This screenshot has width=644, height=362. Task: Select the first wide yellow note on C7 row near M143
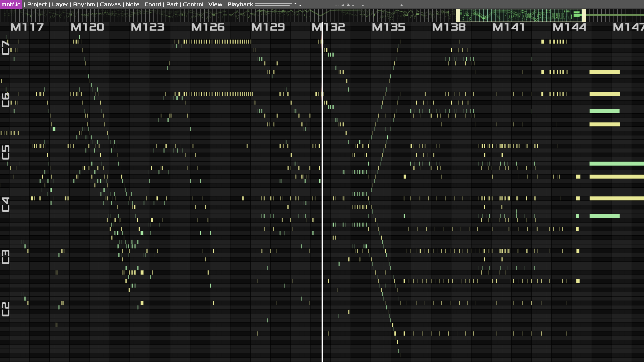click(543, 42)
